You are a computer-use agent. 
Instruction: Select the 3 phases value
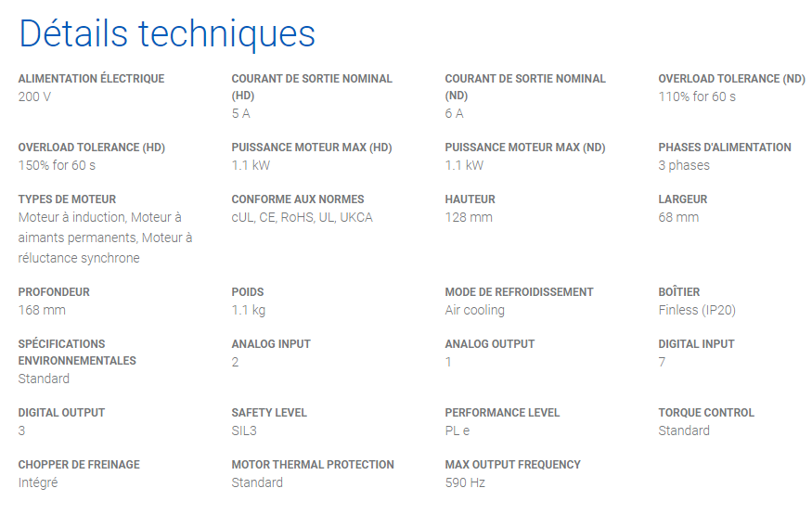[x=684, y=166]
